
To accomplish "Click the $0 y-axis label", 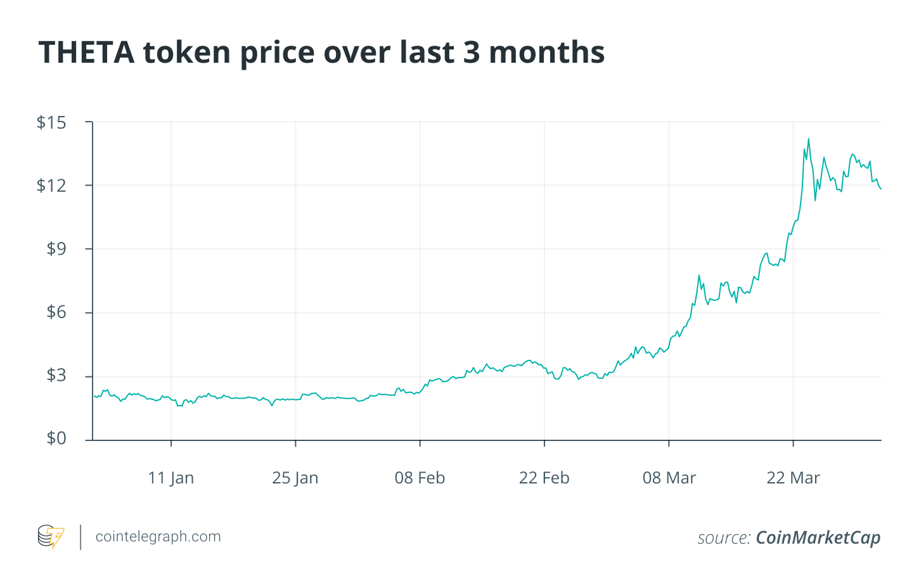I will click(56, 438).
